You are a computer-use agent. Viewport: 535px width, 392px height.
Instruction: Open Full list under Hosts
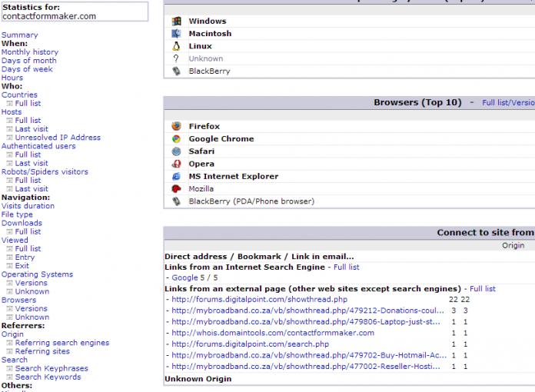click(28, 120)
